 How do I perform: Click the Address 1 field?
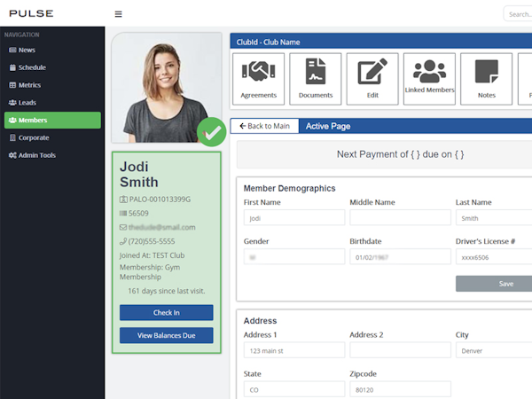click(x=294, y=350)
